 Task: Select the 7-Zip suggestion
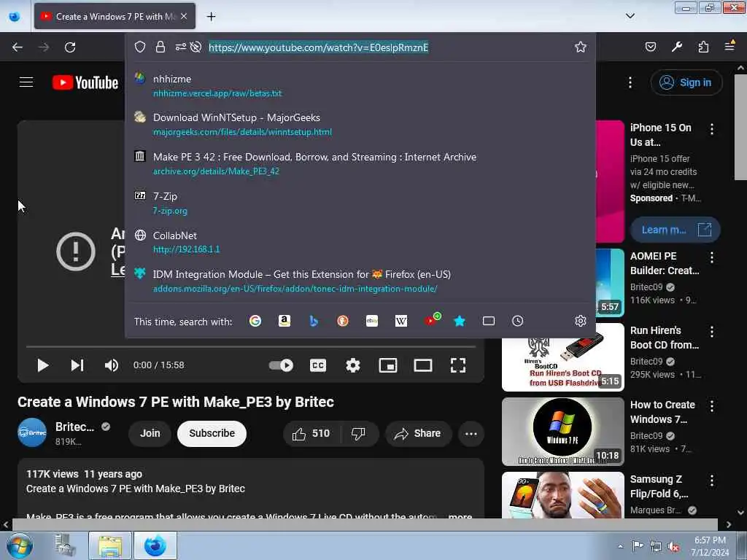pos(360,203)
